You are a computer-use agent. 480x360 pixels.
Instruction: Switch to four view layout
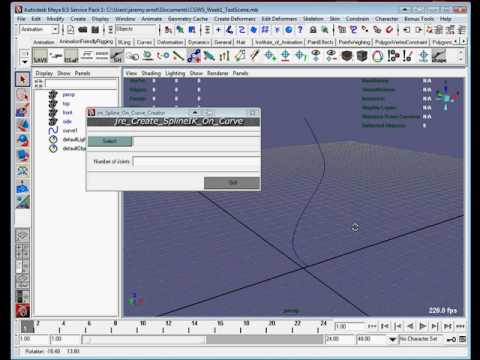coord(22,251)
